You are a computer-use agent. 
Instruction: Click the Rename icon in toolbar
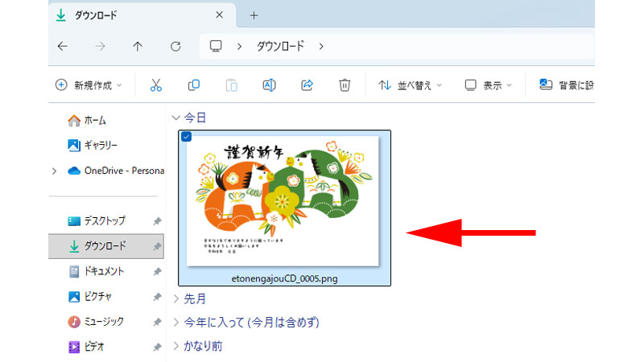(x=269, y=84)
